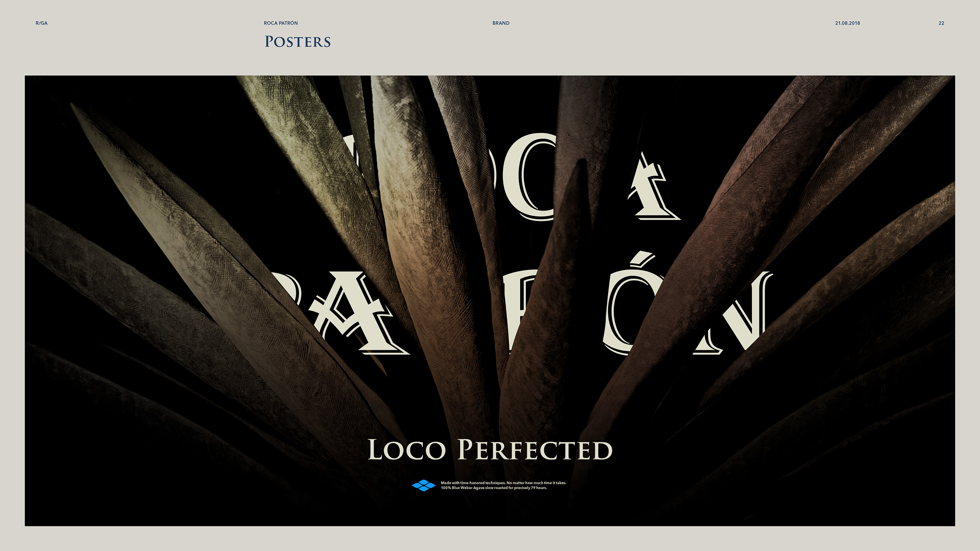Click the large letter C in ROCA
The width and height of the screenshot is (980, 551).
click(x=529, y=176)
